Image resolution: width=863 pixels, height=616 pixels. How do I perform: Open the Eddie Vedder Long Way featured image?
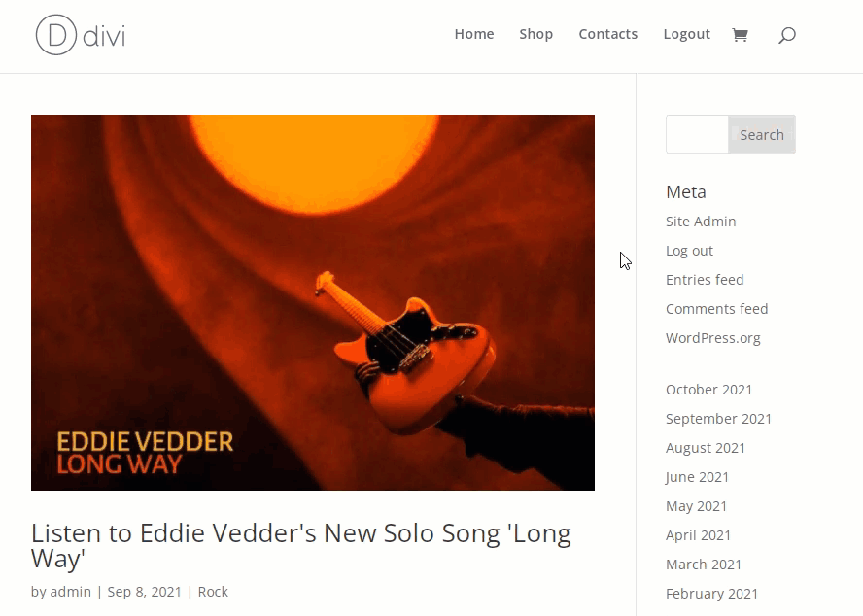click(x=313, y=302)
